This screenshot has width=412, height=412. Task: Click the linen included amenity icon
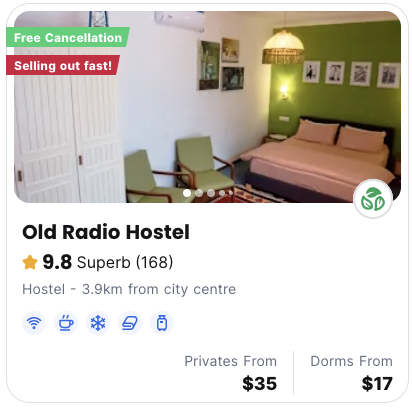tap(130, 323)
